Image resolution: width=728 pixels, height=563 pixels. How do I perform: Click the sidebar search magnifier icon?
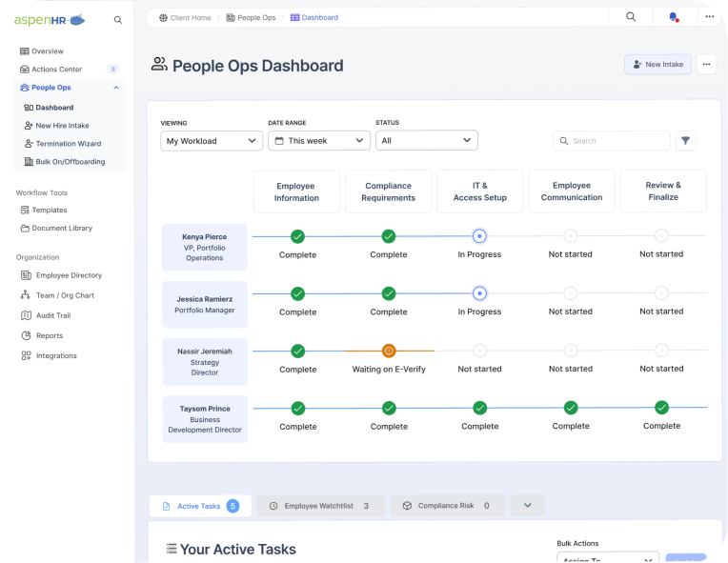coord(118,20)
